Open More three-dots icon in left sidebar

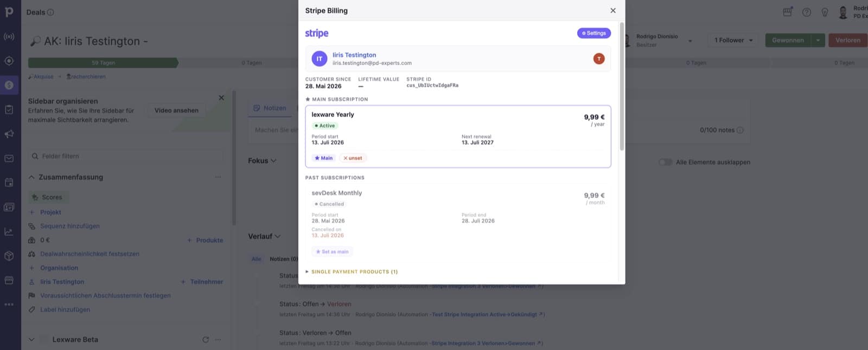[9, 304]
